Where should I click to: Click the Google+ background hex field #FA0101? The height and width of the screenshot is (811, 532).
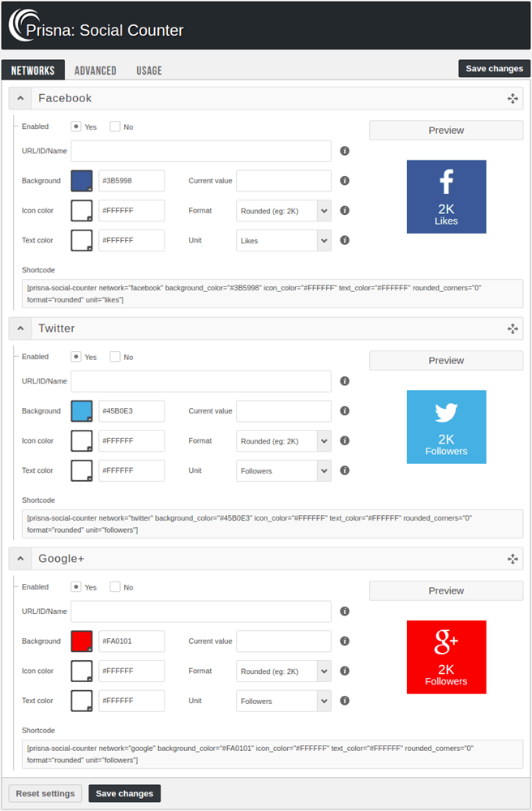pyautogui.click(x=131, y=641)
